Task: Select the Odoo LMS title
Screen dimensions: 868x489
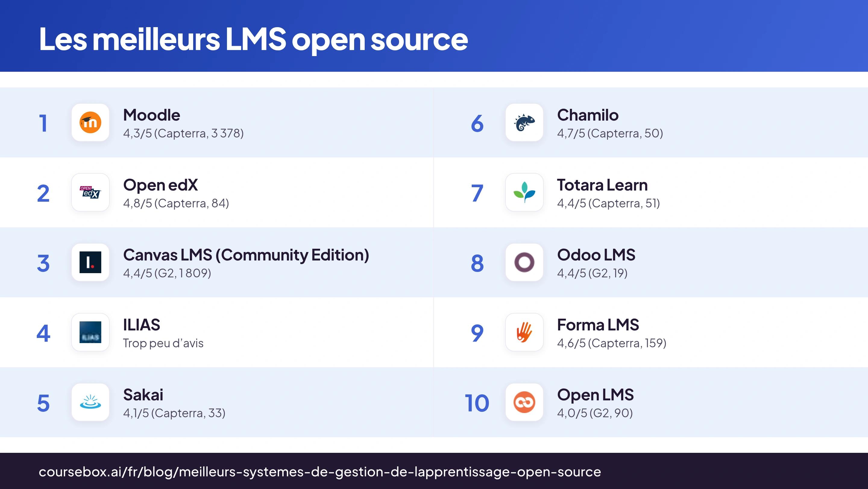Action: click(596, 255)
